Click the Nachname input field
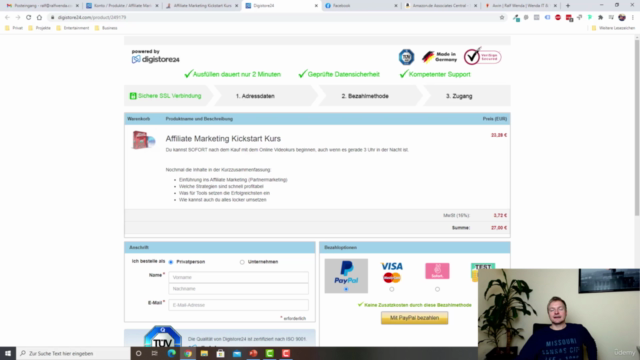Image resolution: width=640 pixels, height=360 pixels. [238, 289]
